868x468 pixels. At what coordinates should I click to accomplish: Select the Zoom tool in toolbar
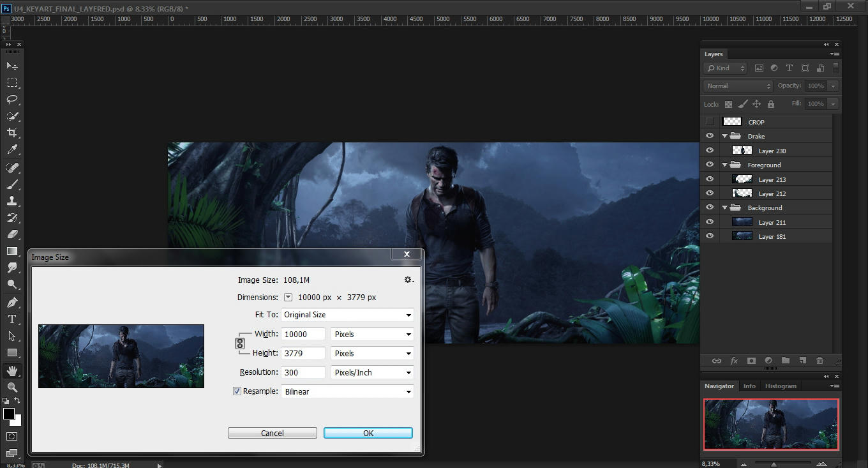click(x=11, y=387)
